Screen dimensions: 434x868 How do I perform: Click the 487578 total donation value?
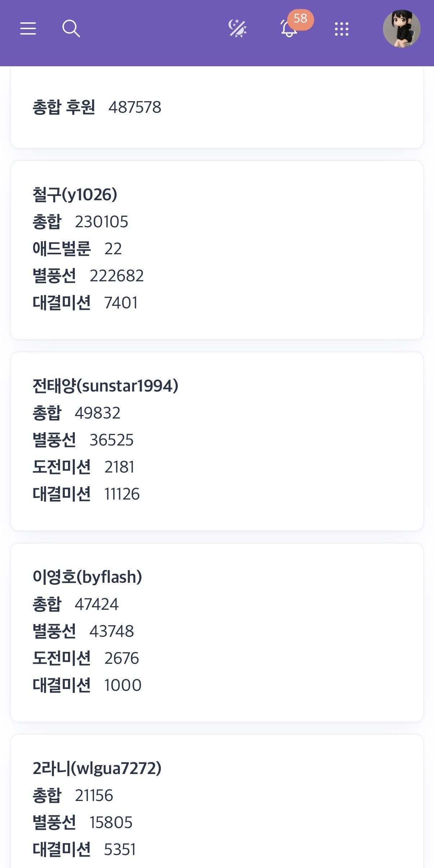(x=135, y=107)
